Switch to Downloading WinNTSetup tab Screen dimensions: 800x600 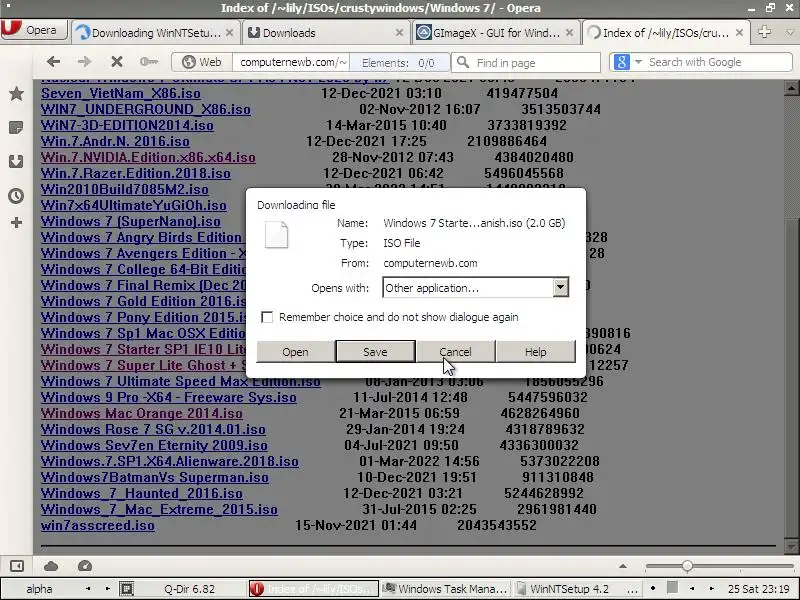tap(156, 33)
